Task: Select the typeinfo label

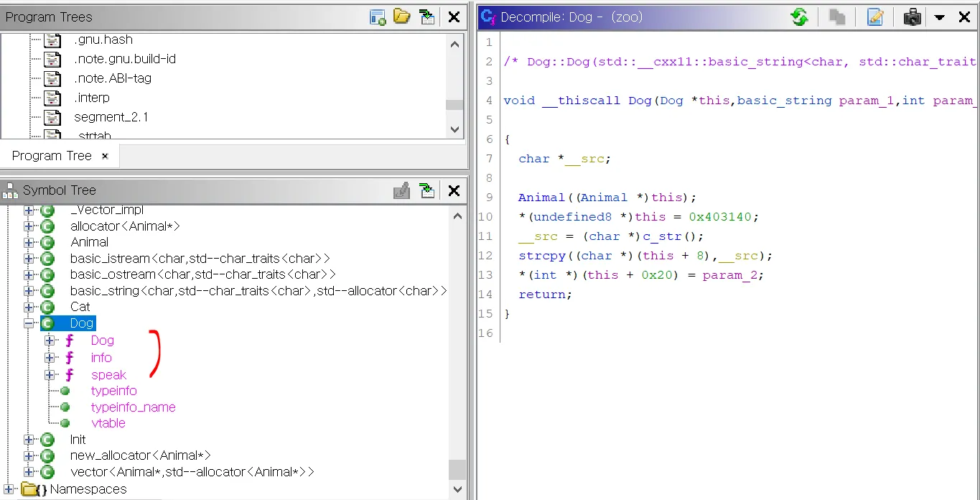Action: 113,391
